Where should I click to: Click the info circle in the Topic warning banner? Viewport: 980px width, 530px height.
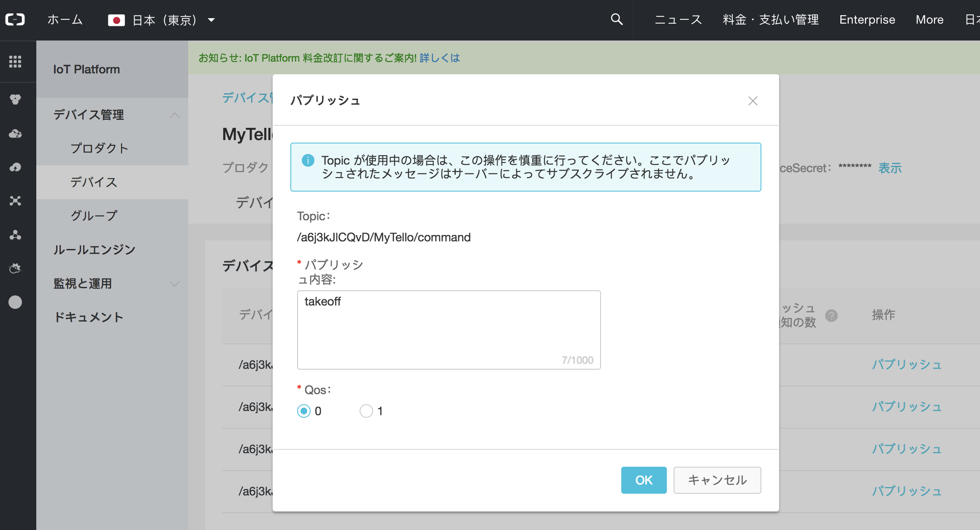(x=308, y=160)
